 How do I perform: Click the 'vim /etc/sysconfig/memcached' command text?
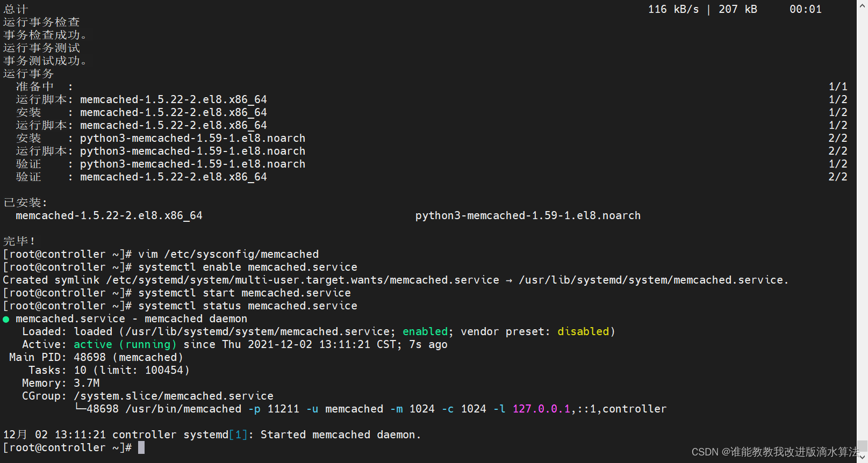tap(228, 254)
